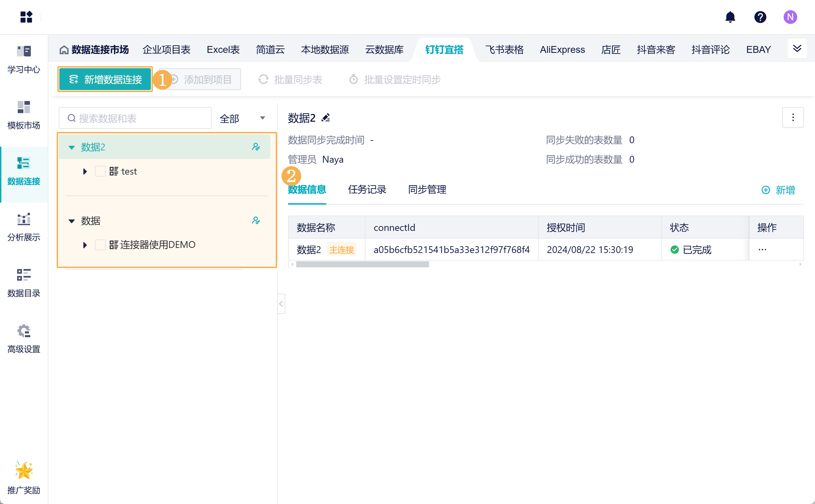Open the help question mark icon
Image resolution: width=815 pixels, height=504 pixels.
pyautogui.click(x=760, y=17)
